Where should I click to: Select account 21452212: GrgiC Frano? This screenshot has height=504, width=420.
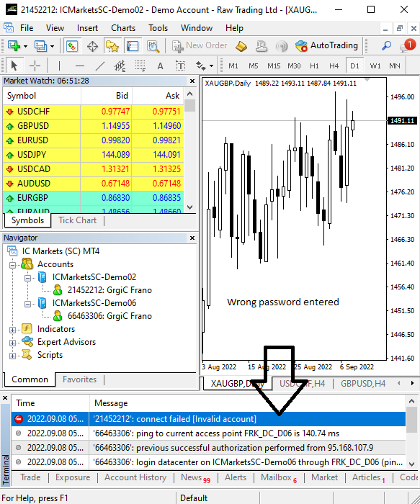click(110, 290)
